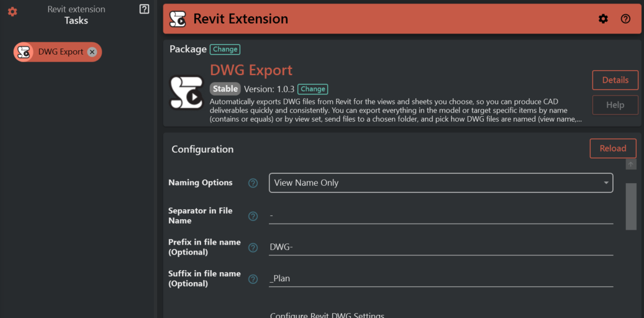Open sidebar settings gear icon
This screenshot has width=644, height=318.
pos(13,12)
